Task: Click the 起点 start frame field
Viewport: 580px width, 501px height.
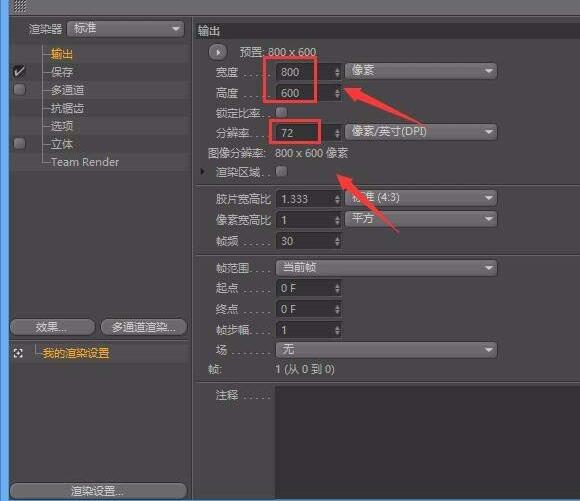Action: (304, 288)
